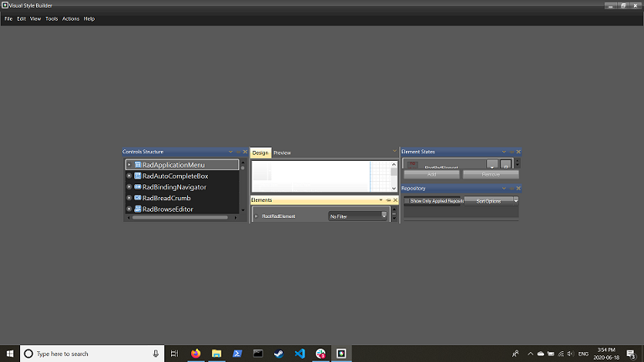The image size is (644, 362).
Task: Click the RadBindingNavigator control icon
Action: [x=138, y=187]
